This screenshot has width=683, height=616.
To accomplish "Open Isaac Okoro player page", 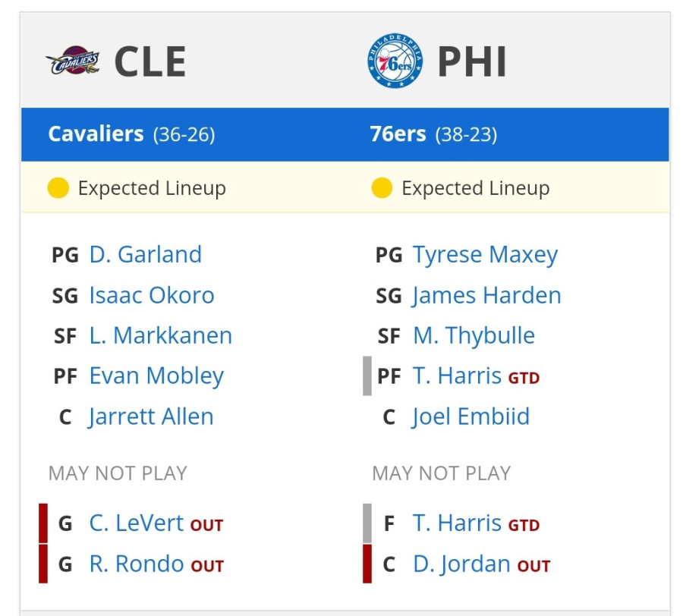I will (152, 295).
